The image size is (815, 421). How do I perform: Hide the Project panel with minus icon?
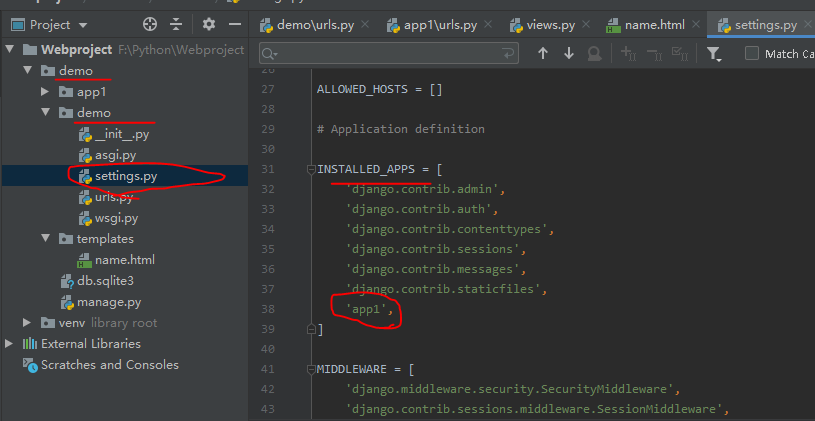(x=235, y=24)
